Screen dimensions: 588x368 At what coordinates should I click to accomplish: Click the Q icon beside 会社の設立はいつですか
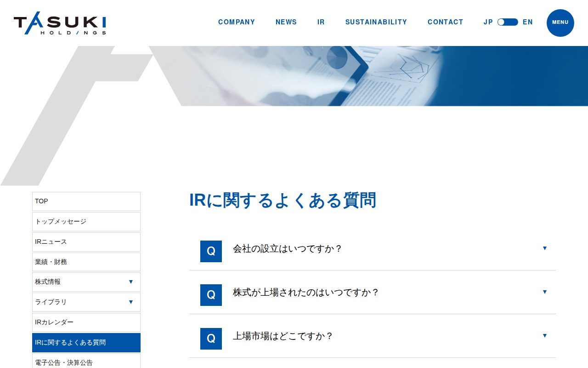tap(211, 251)
